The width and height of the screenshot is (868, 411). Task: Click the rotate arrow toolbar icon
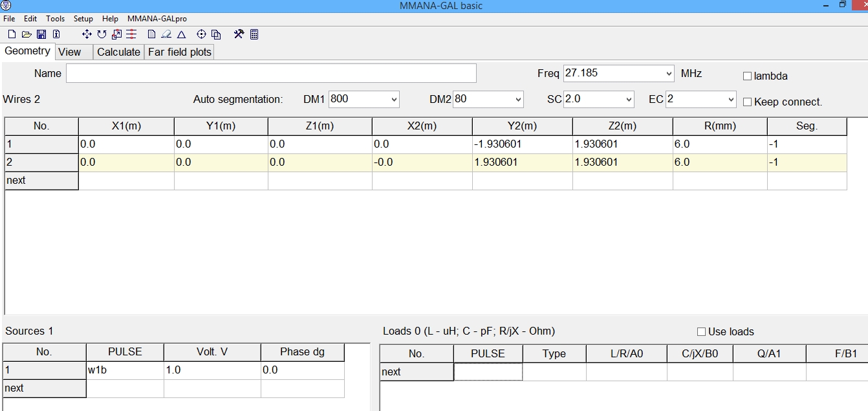click(102, 34)
